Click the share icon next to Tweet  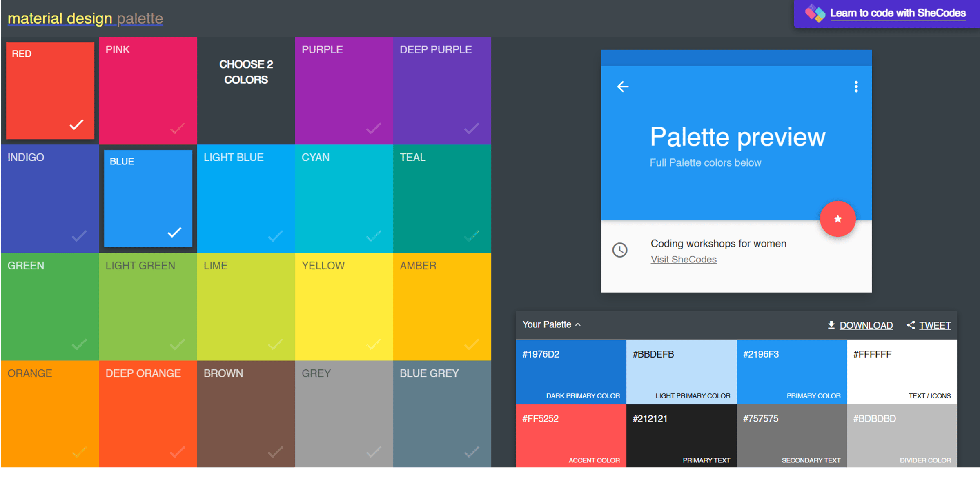click(x=911, y=325)
